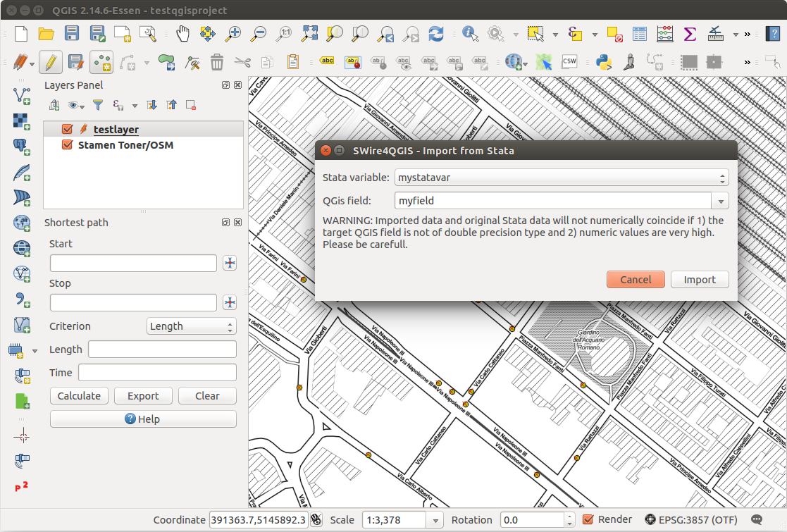
Task: Click the Zoom Out magnifier tool
Action: 259,34
